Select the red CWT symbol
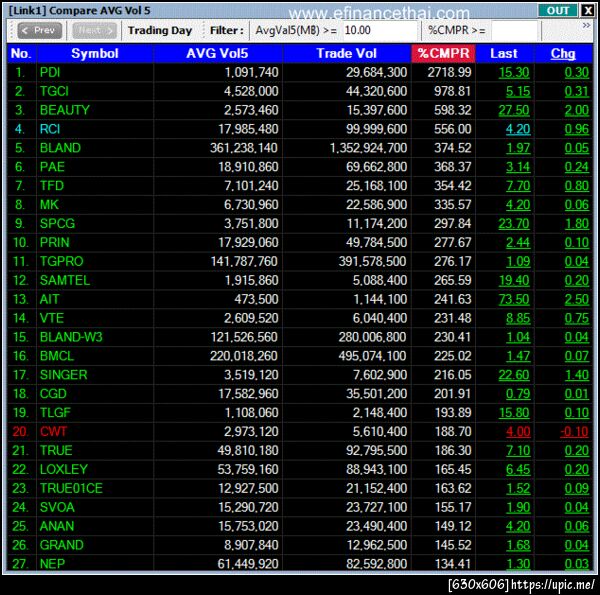The image size is (600, 595). click(53, 432)
